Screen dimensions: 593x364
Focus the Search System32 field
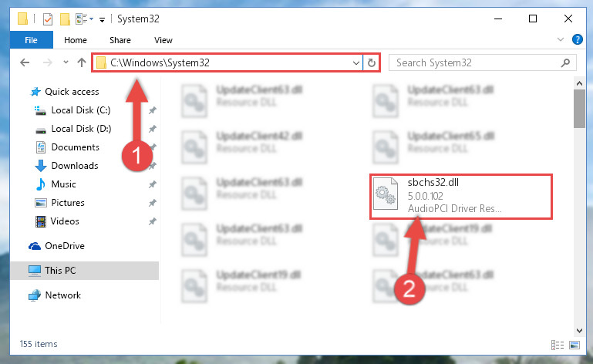pos(477,62)
